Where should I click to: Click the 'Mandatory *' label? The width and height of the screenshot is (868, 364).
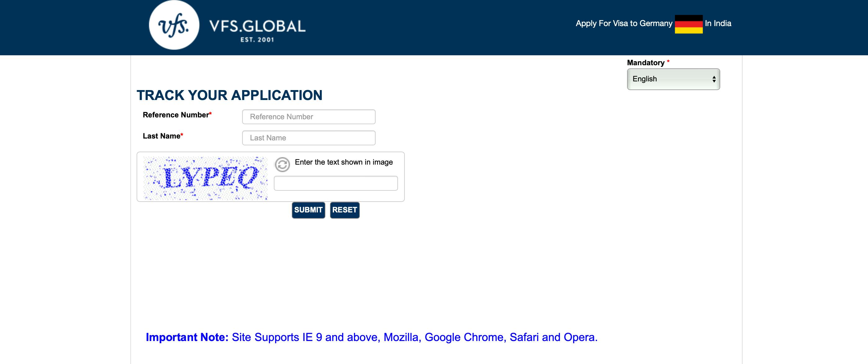[648, 63]
